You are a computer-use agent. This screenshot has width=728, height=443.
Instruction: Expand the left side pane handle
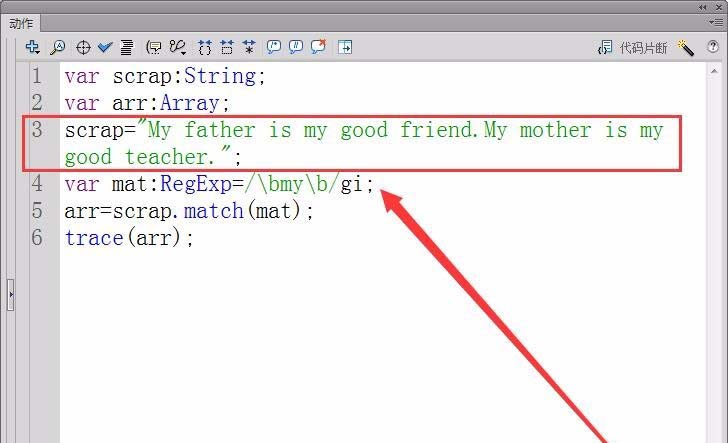tap(11, 295)
